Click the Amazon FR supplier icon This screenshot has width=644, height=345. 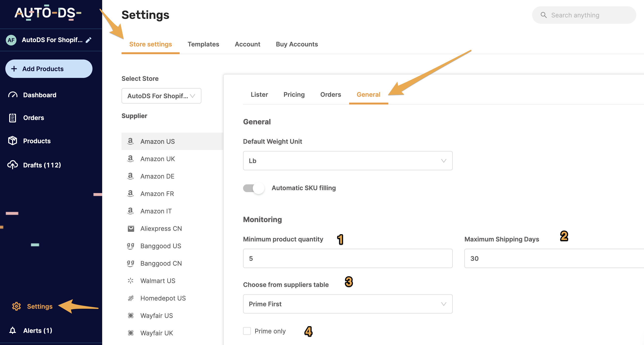point(130,194)
